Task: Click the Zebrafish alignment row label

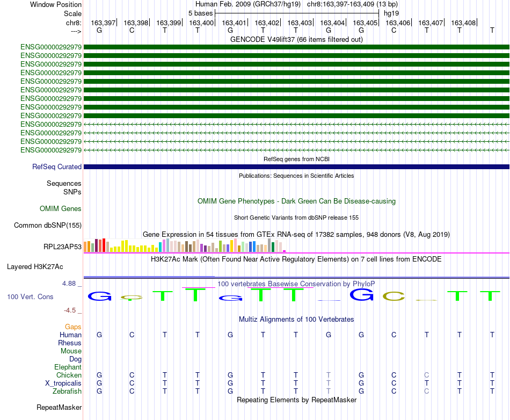Action: [67, 391]
